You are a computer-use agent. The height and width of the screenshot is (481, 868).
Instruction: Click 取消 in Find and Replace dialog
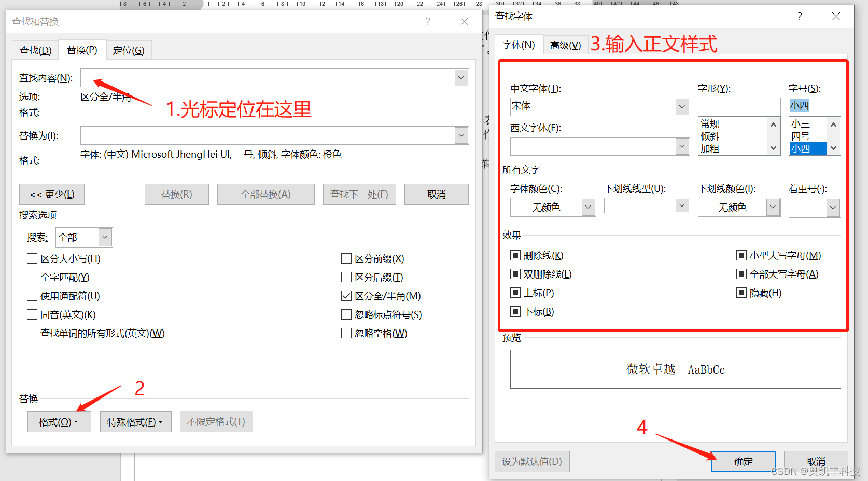coord(437,194)
